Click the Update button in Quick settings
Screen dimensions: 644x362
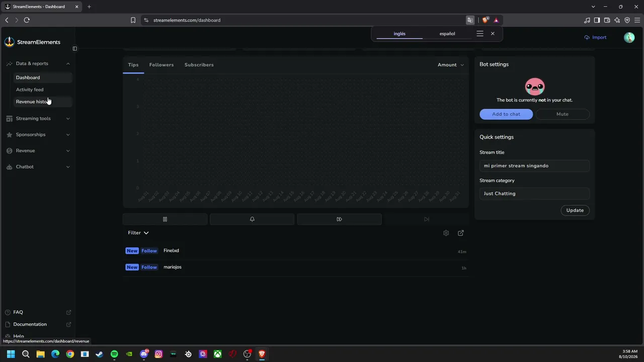575,210
